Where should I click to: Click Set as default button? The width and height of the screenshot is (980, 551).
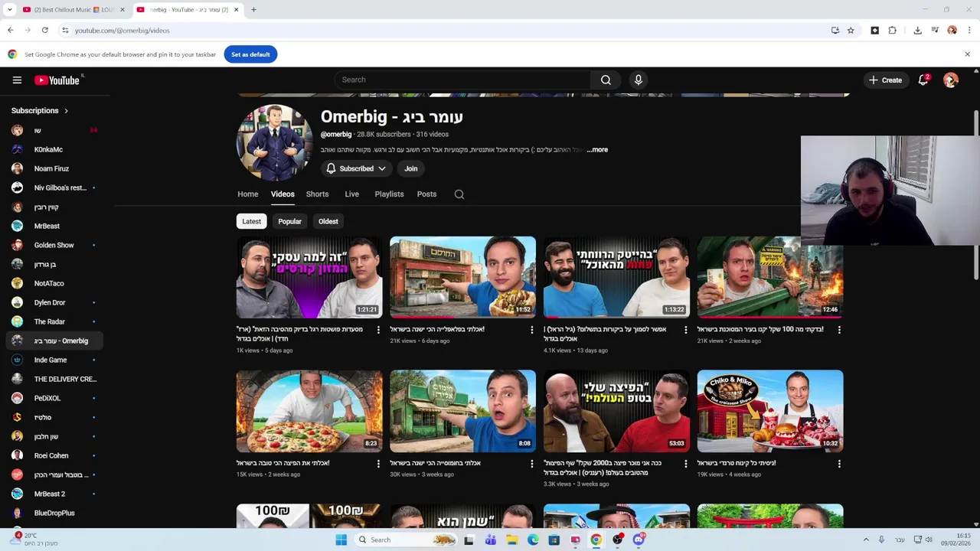point(250,54)
